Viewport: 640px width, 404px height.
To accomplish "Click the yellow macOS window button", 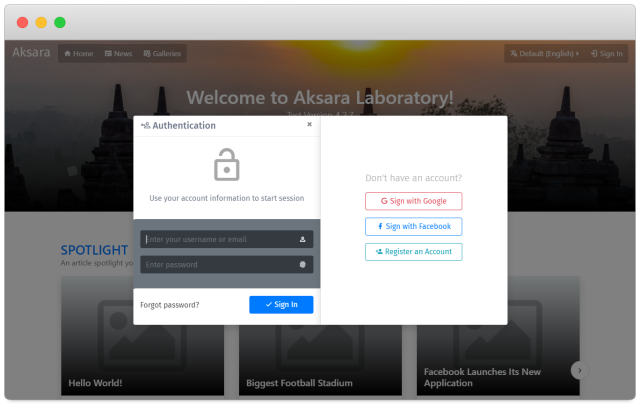I will point(41,22).
